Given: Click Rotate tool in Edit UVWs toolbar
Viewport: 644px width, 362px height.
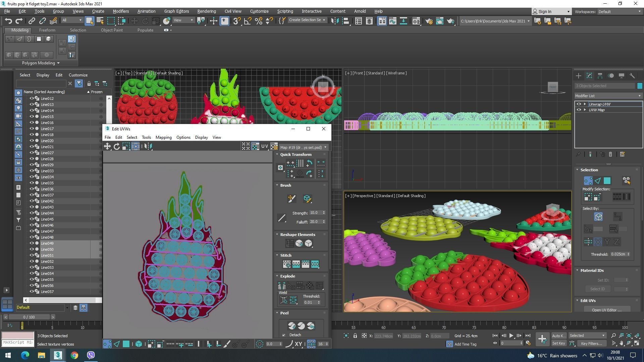Looking at the screenshot, I should (x=117, y=146).
